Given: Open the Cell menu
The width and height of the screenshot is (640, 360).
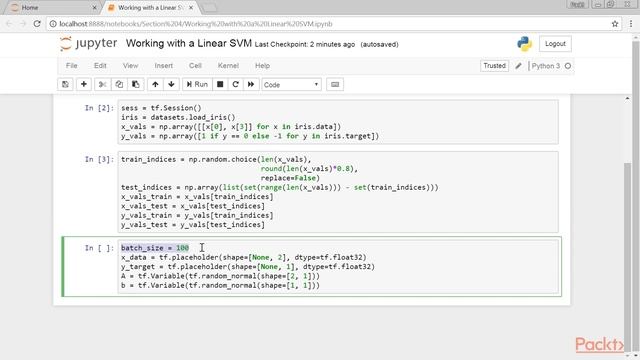Looking at the screenshot, I should tap(195, 66).
